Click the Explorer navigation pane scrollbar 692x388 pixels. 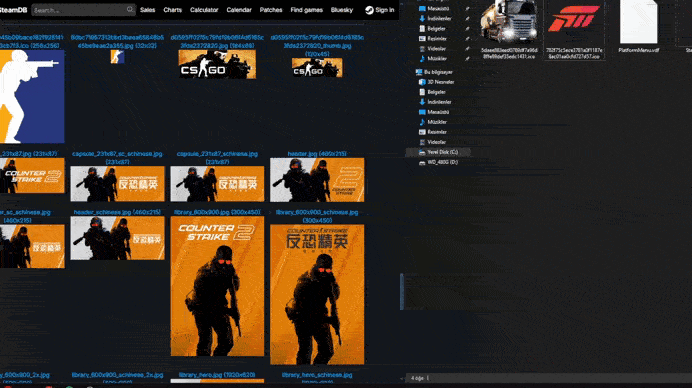(x=402, y=291)
